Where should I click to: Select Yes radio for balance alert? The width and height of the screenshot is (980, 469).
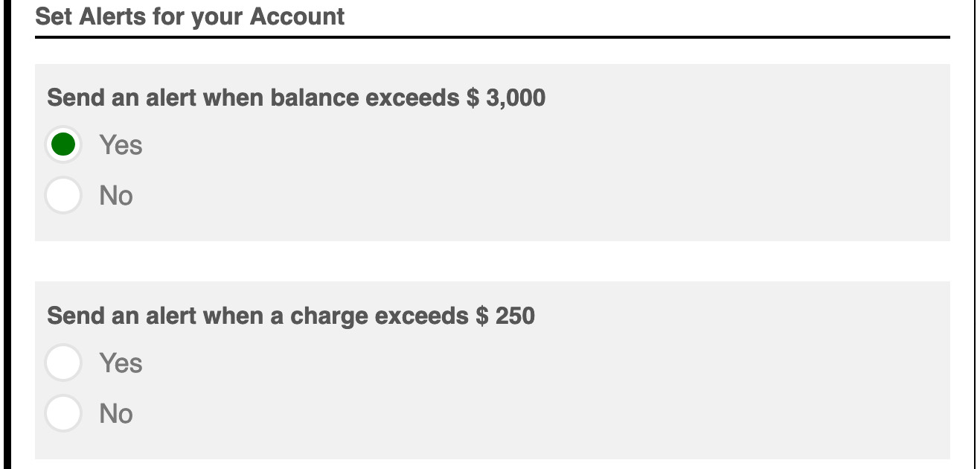pyautogui.click(x=63, y=144)
